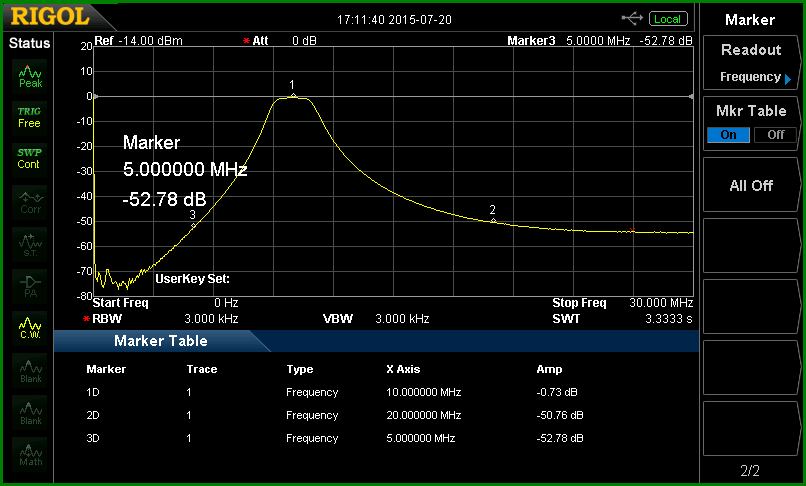Viewport: 806px width, 486px height.
Task: Click the 10.000000 MHz X Axis cell
Action: [424, 392]
